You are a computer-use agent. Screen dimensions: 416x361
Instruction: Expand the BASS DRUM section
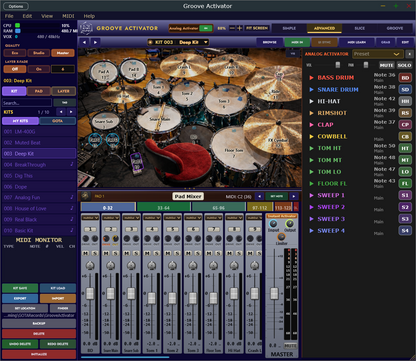point(311,78)
